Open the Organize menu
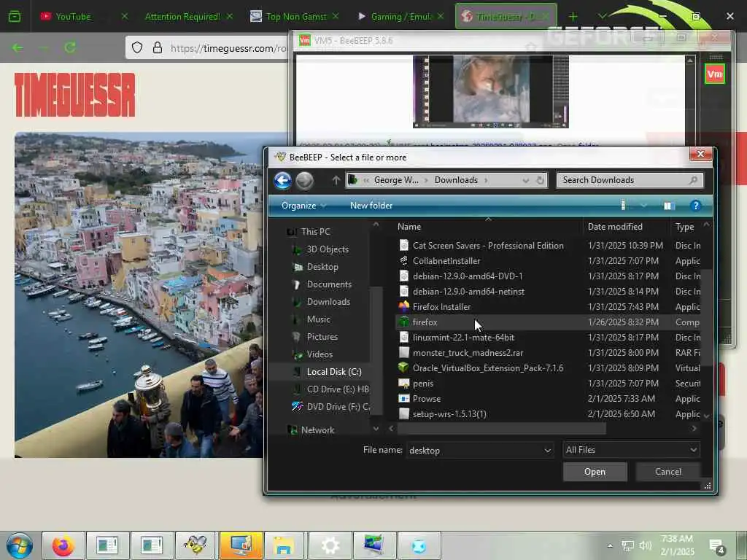Image resolution: width=747 pixels, height=560 pixels. [303, 206]
